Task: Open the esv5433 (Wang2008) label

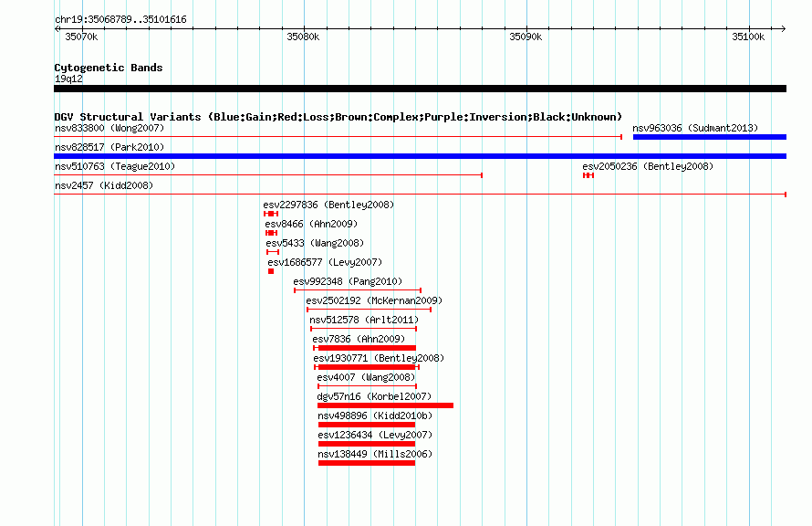Action: pyautogui.click(x=315, y=243)
